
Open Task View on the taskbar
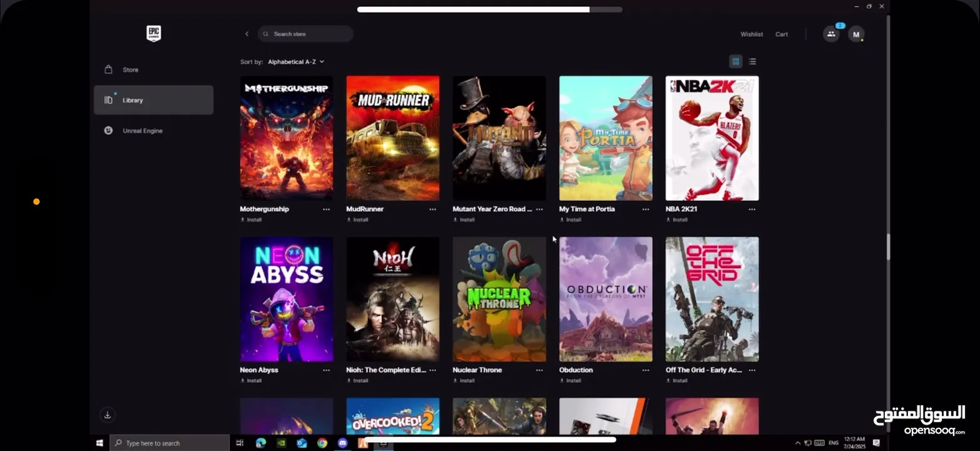tap(240, 443)
